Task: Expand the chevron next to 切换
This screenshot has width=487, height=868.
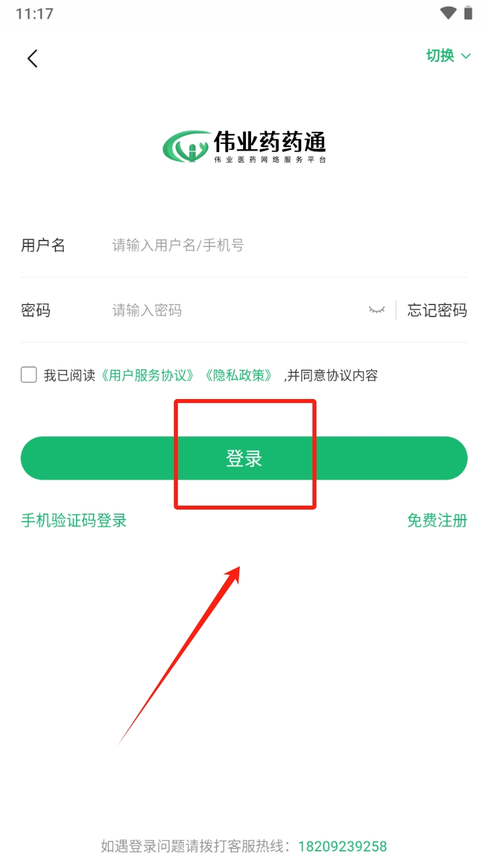Action: pyautogui.click(x=466, y=56)
